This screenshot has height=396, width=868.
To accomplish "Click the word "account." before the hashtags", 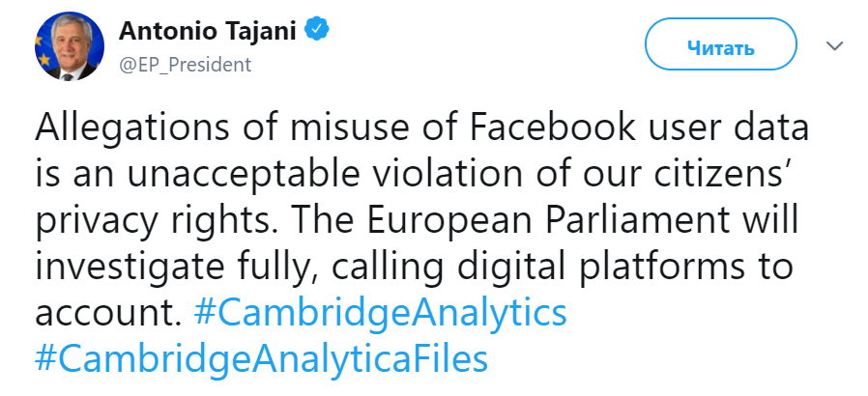I will pyautogui.click(x=108, y=313).
